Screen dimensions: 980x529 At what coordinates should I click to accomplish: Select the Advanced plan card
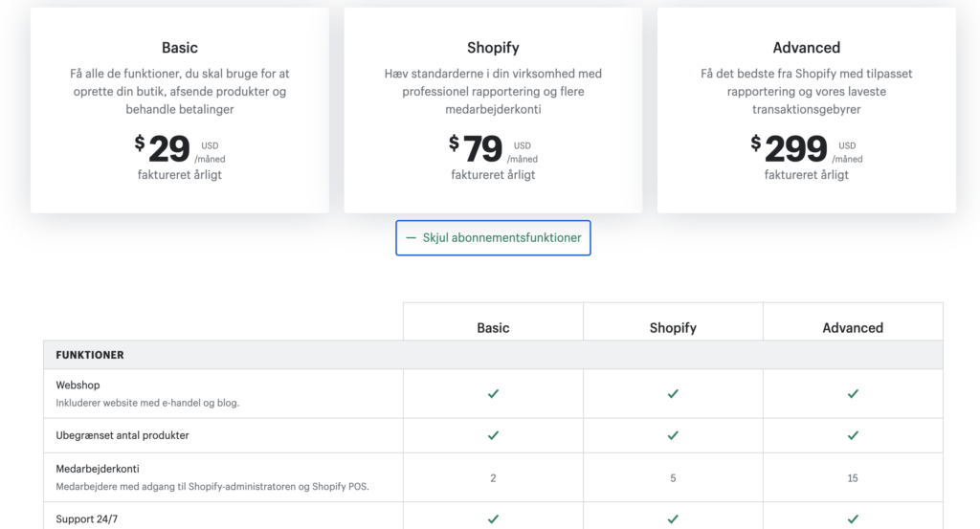(x=806, y=110)
